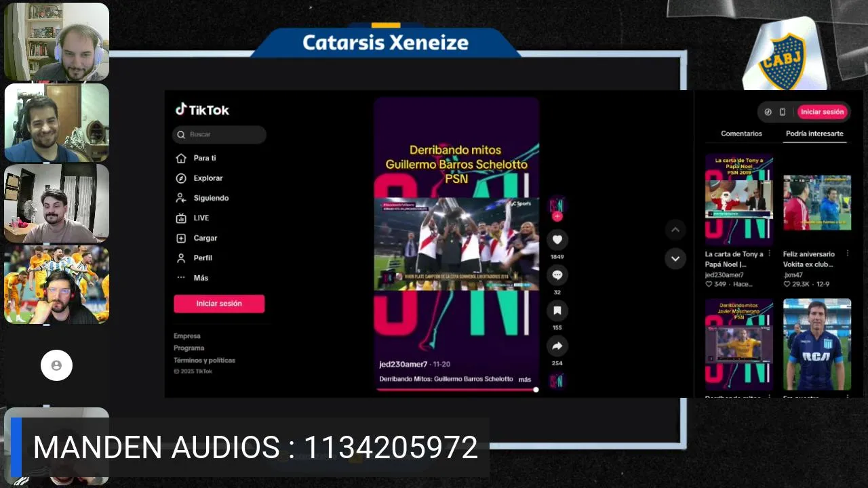Click the compass icon beside Explorar
The height and width of the screenshot is (488, 868).
click(181, 178)
